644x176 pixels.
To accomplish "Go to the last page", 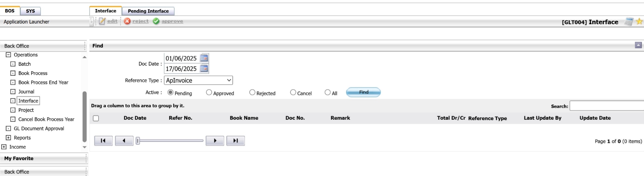I will click(x=235, y=141).
